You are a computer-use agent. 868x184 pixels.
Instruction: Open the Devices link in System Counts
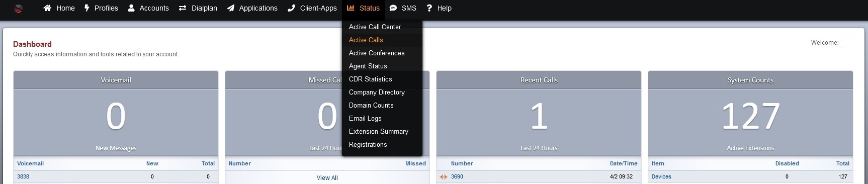pos(661,176)
